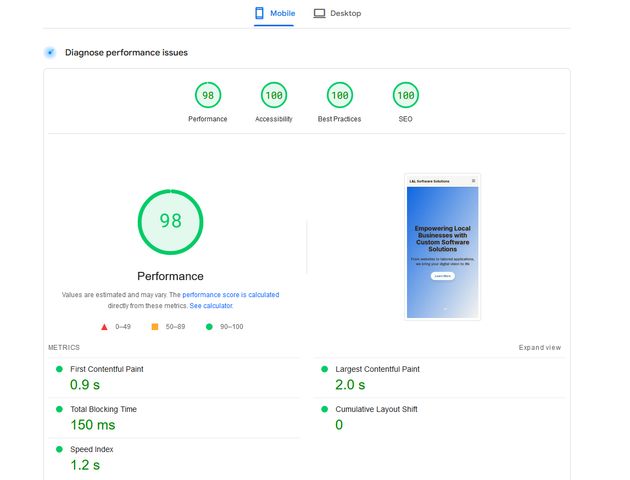The height and width of the screenshot is (480, 630).
Task: Click the desktop monitor icon
Action: click(x=319, y=13)
